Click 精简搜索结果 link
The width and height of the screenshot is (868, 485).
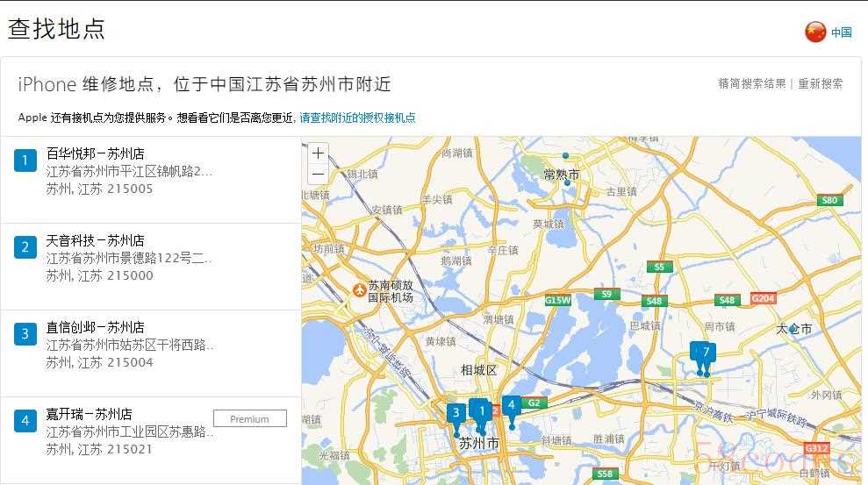pos(752,83)
